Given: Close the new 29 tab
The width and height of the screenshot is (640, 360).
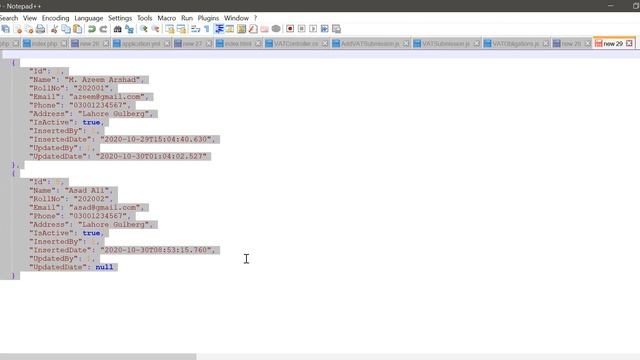Looking at the screenshot, I should (629, 43).
